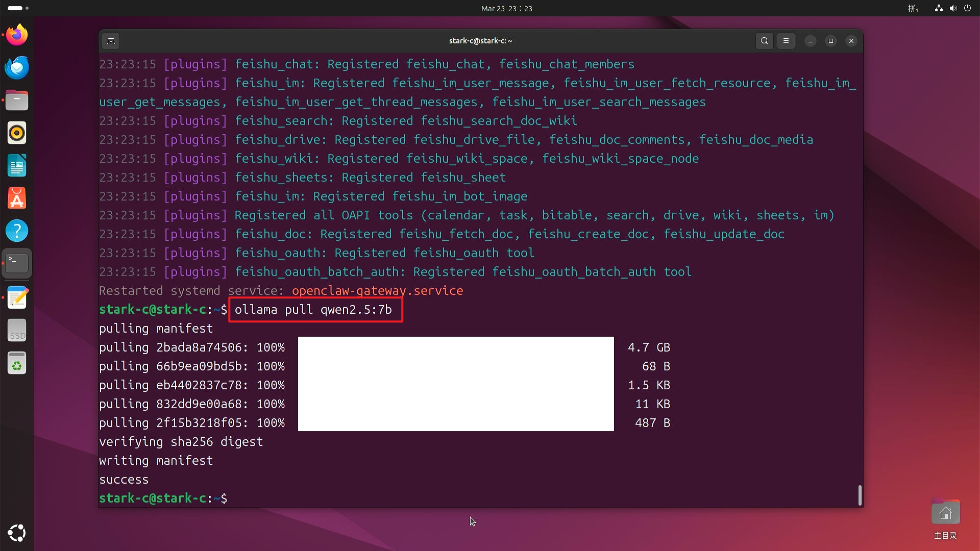Open the input method indicator menu
980x551 pixels.
click(913, 9)
